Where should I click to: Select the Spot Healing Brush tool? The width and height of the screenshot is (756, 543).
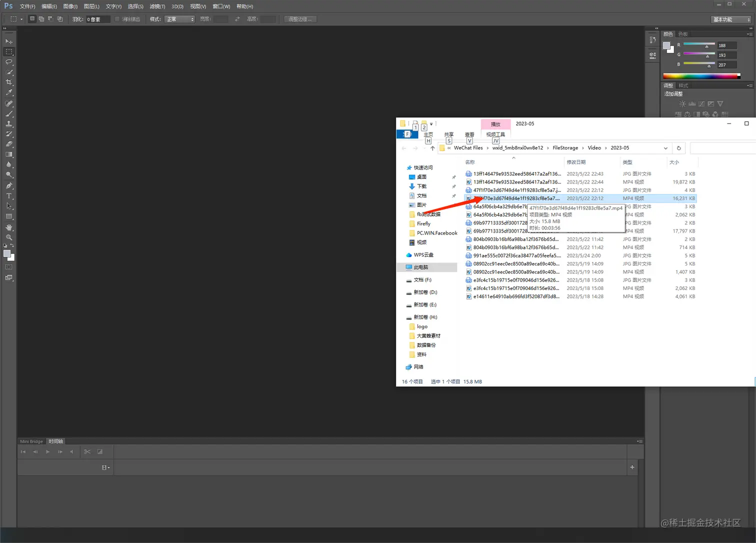pos(9,103)
